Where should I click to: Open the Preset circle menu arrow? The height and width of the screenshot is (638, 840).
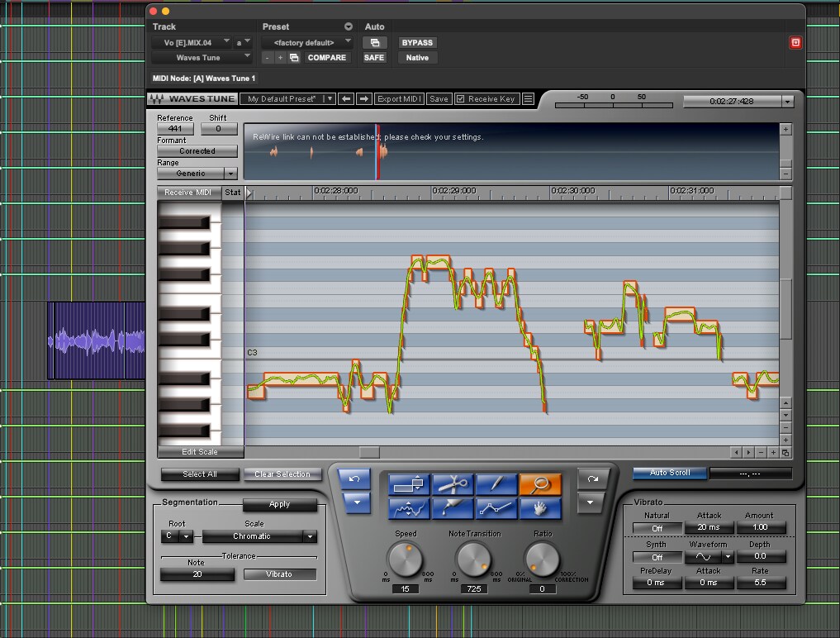pyautogui.click(x=349, y=26)
